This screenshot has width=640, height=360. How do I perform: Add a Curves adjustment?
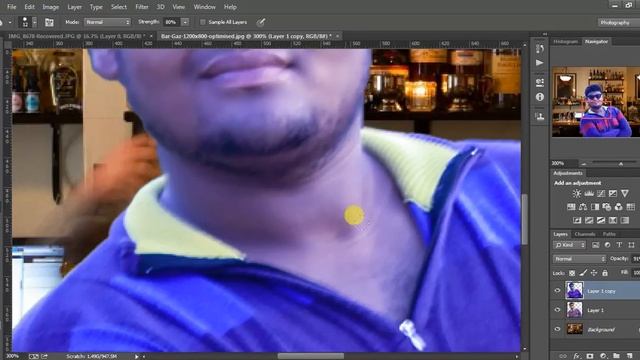pos(601,193)
